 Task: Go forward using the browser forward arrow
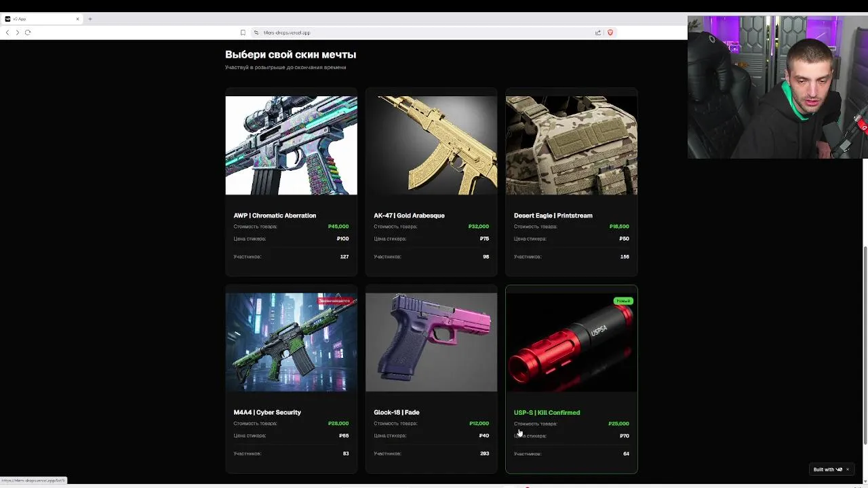pyautogui.click(x=18, y=33)
